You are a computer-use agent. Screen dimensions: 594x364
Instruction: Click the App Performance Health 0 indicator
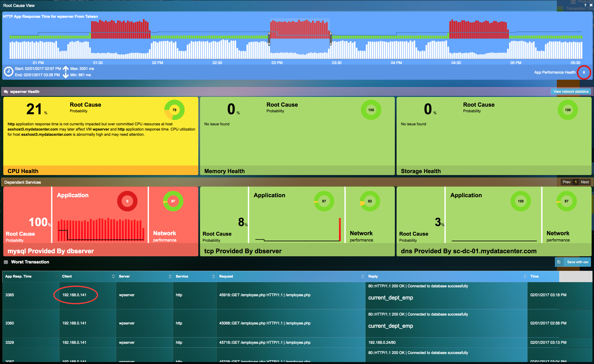tap(584, 73)
